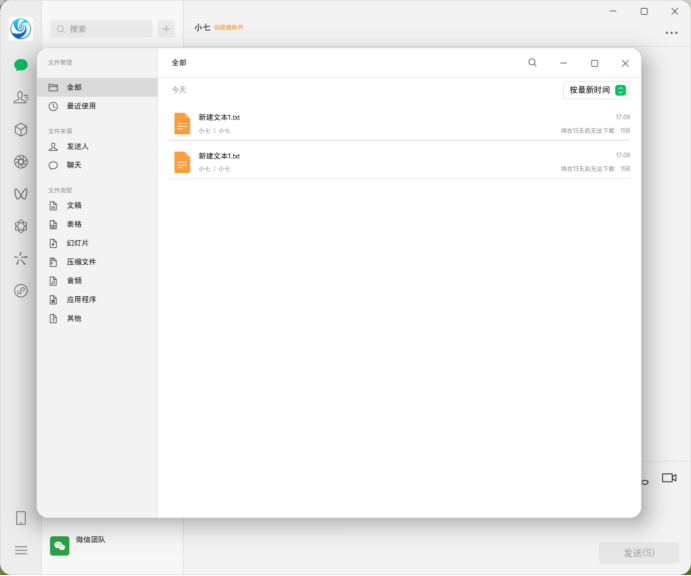Click the first 新建文本1.txt file name
Screen dimensions: 691x576
click(219, 117)
